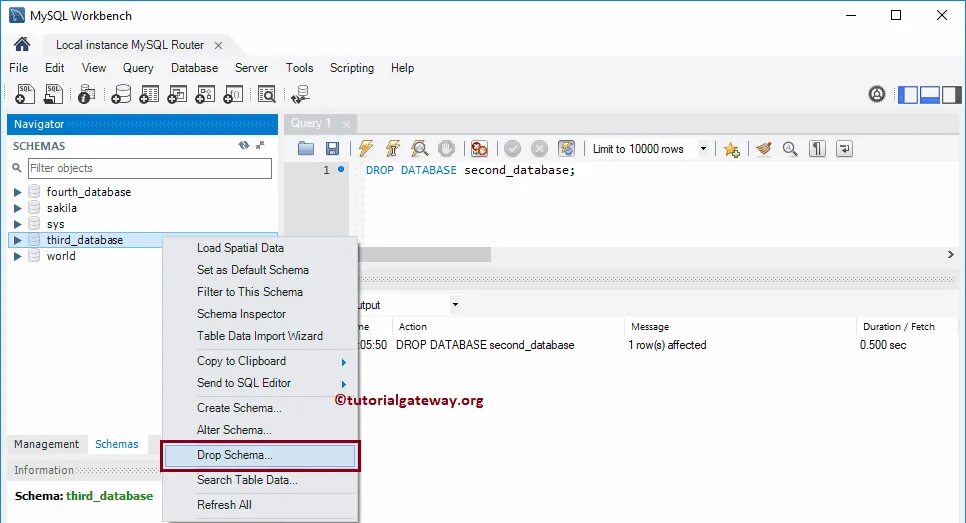This screenshot has height=523, width=966.
Task: Toggle auto-commit mode icon
Action: pos(566,148)
